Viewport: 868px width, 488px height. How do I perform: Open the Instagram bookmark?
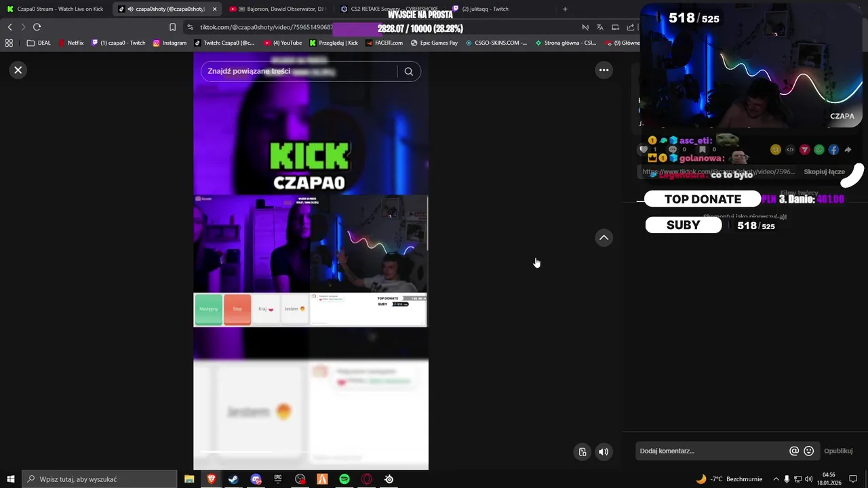(170, 43)
